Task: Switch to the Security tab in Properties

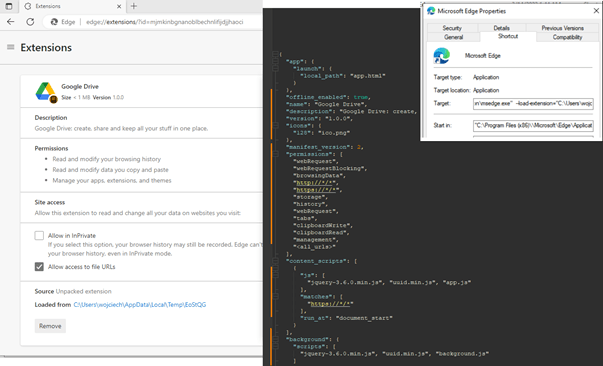Action: [x=452, y=28]
